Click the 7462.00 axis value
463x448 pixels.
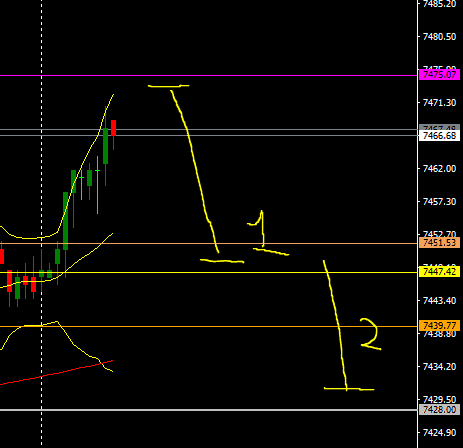(439, 169)
